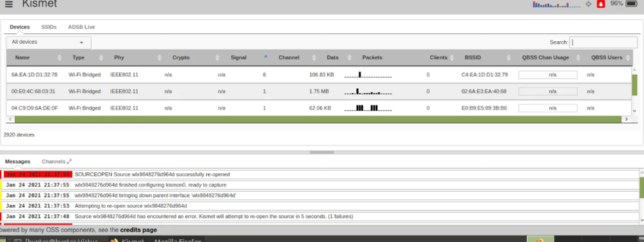Screen dimensions: 644x242
Task: Click the 106.83 KB data cell
Action: coord(321,75)
